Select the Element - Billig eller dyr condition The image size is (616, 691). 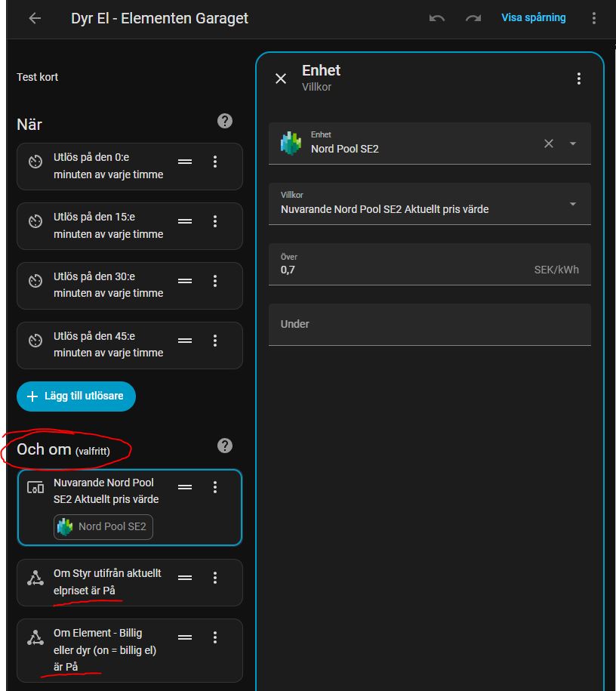point(105,649)
